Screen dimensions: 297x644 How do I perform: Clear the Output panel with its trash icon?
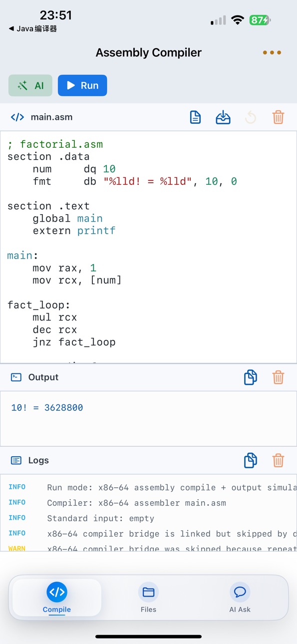click(x=278, y=377)
